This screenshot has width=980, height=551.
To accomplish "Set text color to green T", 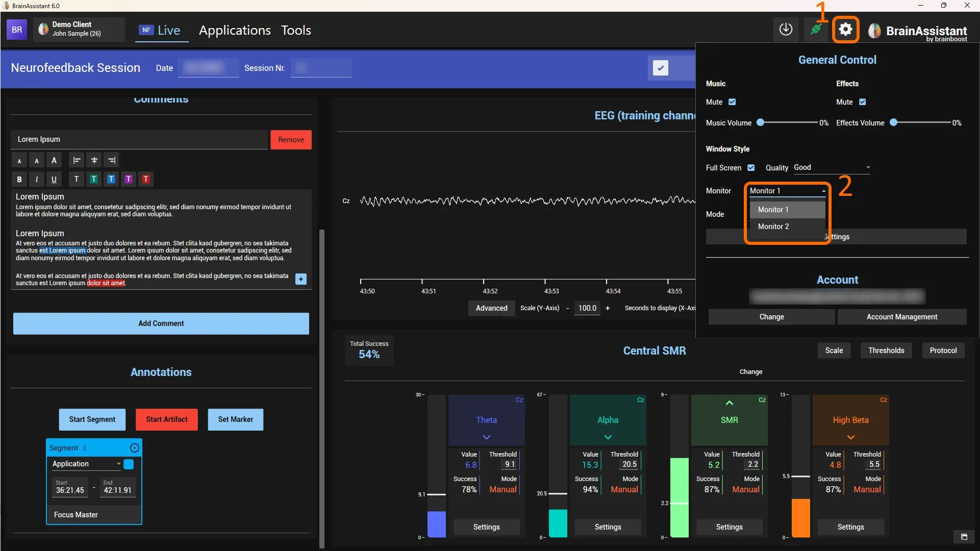I will click(x=94, y=179).
